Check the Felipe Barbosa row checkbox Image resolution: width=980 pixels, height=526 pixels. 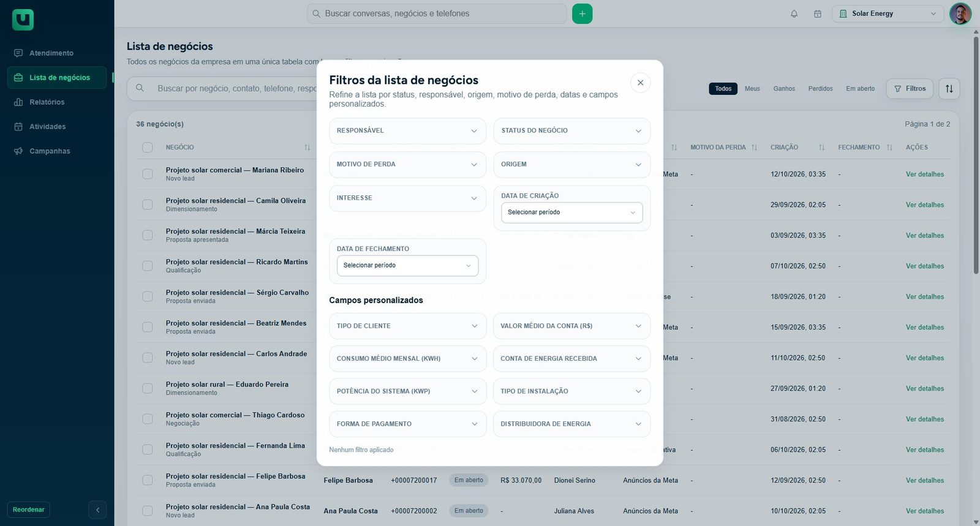148,480
